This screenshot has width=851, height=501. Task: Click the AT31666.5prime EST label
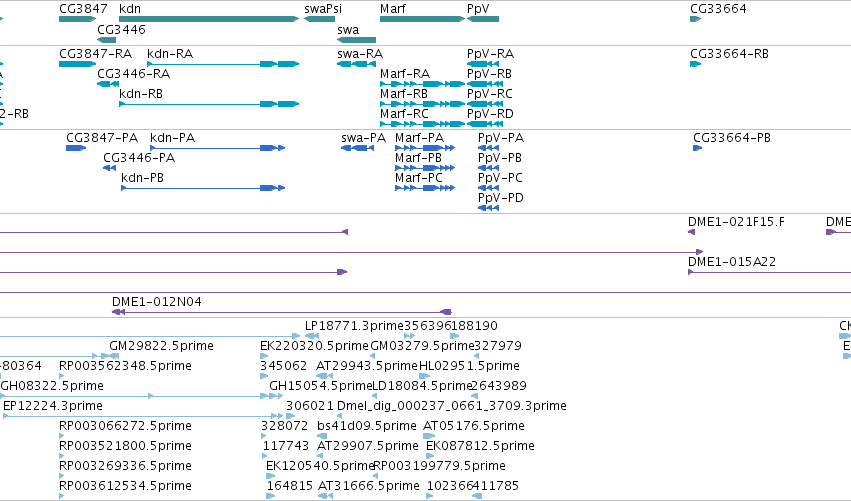(369, 486)
